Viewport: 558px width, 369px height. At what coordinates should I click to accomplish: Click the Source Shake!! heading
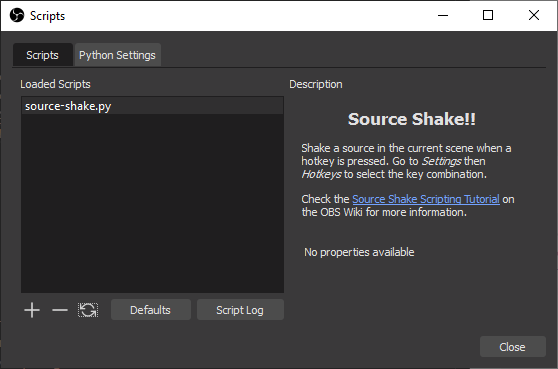click(412, 119)
